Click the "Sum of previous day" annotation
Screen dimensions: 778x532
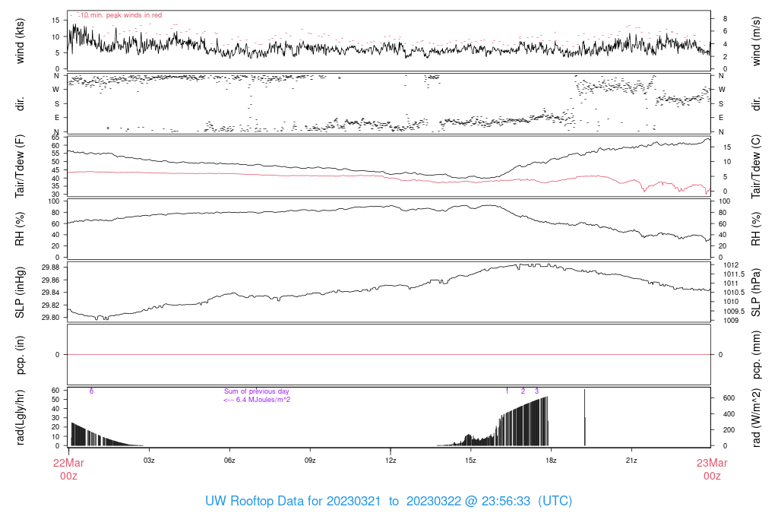(257, 391)
